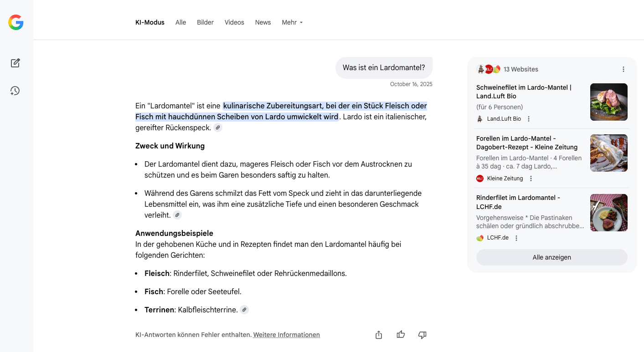Open Rinderfilet im Lardomantel LCHF.de result

(518, 202)
